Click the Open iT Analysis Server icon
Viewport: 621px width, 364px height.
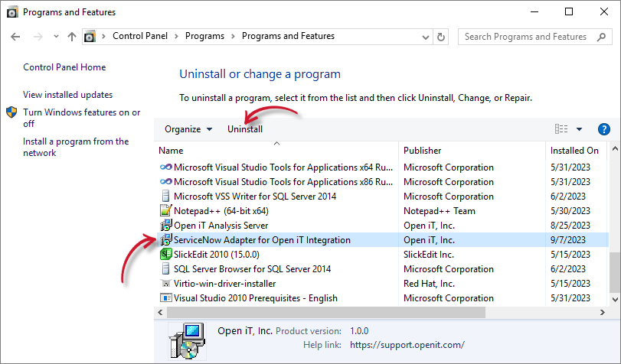(166, 226)
